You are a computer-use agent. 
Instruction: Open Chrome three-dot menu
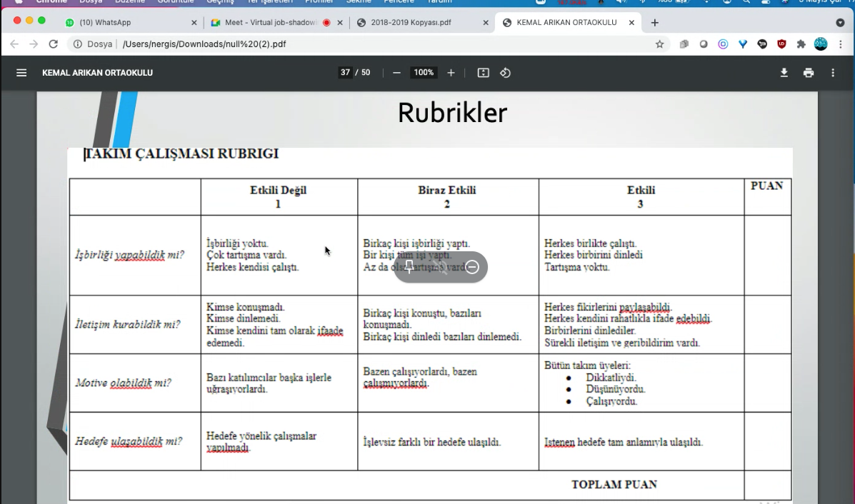point(840,44)
